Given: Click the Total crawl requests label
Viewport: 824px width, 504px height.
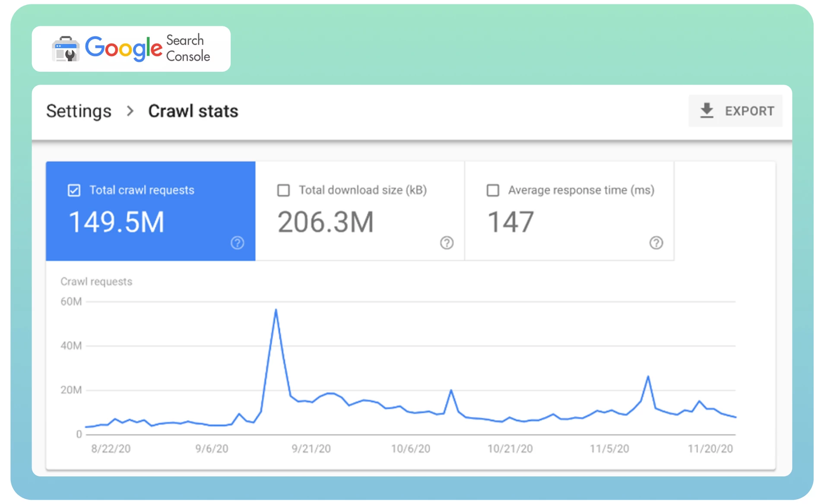Looking at the screenshot, I should [142, 190].
